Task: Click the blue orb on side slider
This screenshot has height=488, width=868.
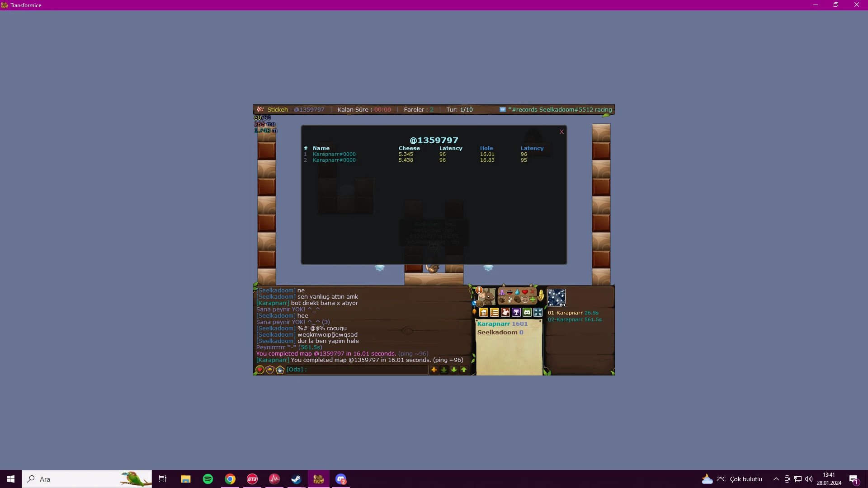Action: point(474,303)
